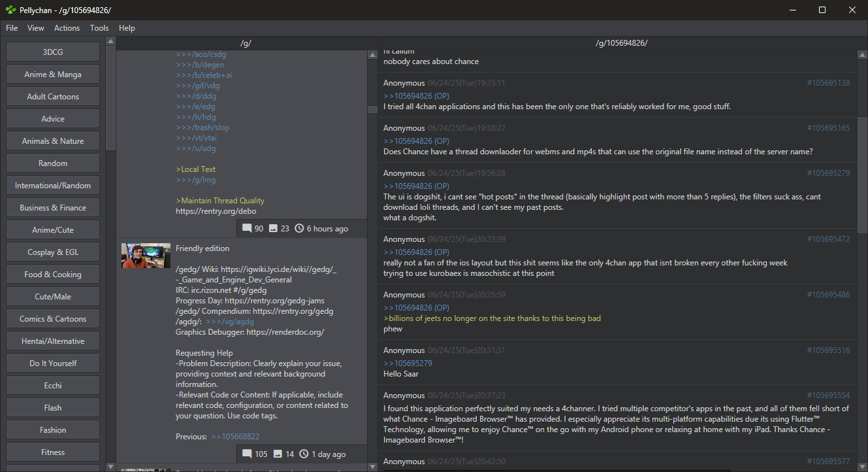Follow the >>>/aco/csdg board link

(x=201, y=54)
